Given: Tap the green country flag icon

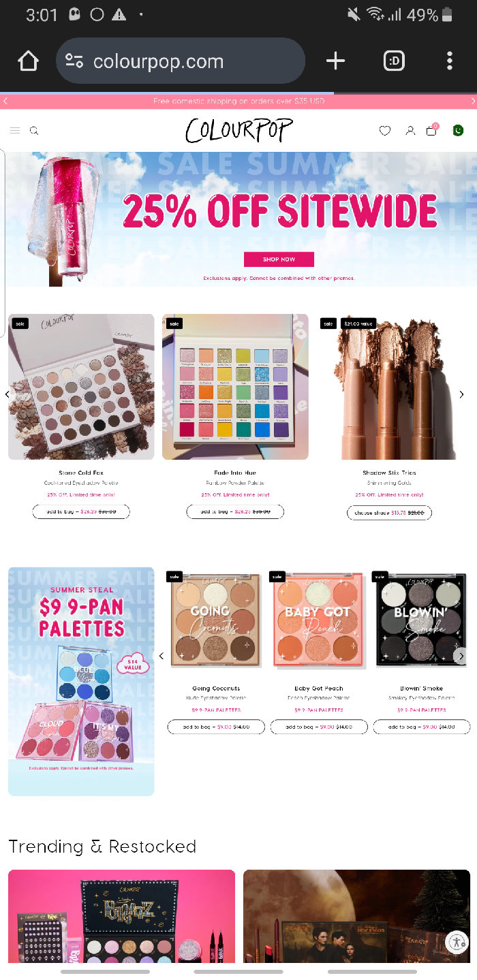Looking at the screenshot, I should (458, 130).
